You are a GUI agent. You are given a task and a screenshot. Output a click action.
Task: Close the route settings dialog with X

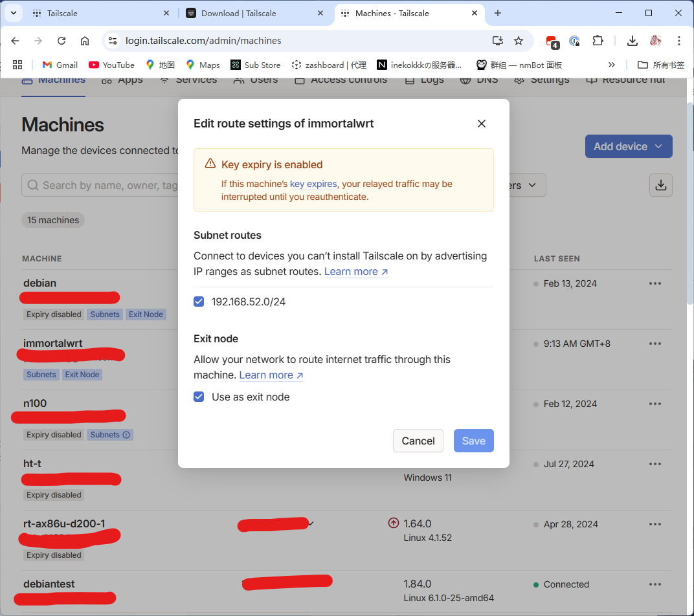point(481,124)
